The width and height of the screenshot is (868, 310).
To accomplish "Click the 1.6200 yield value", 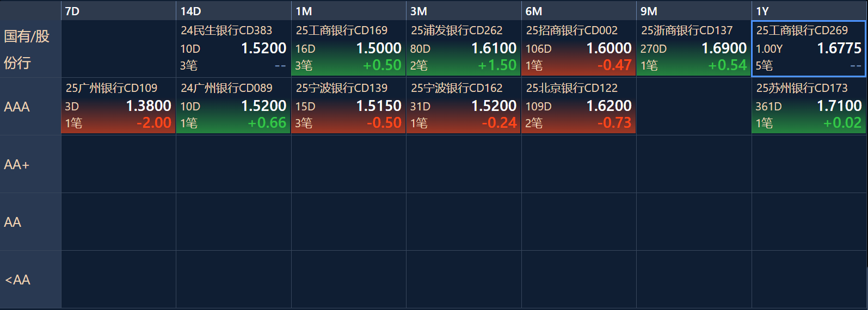I will 609,106.
